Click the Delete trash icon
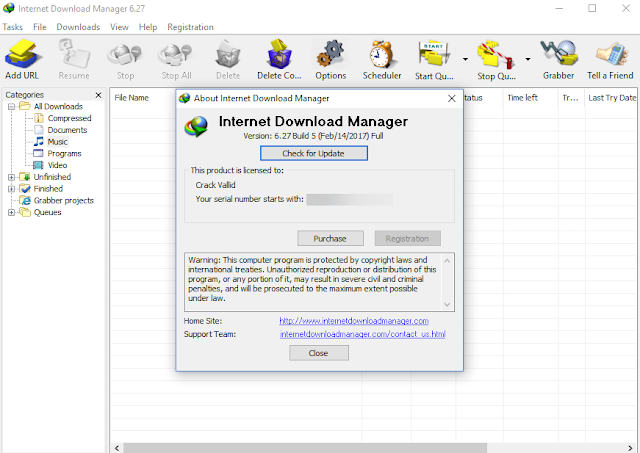Image resolution: width=640 pixels, height=453 pixels. pos(228,54)
